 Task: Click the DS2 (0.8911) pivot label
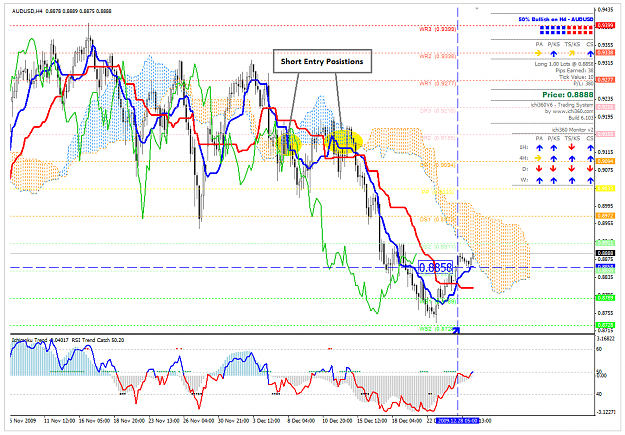[437, 247]
